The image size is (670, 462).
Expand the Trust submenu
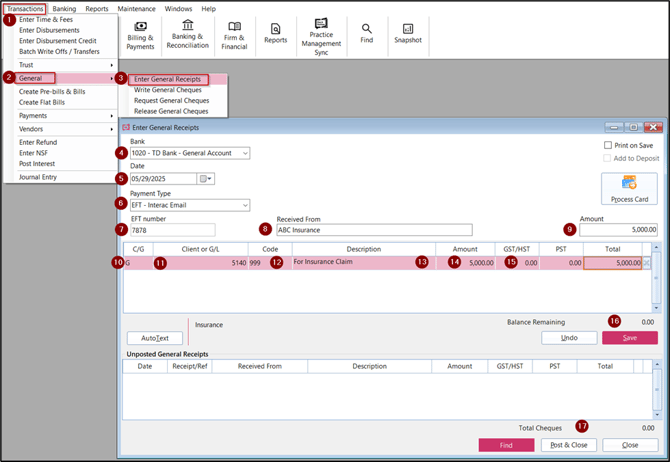point(60,65)
